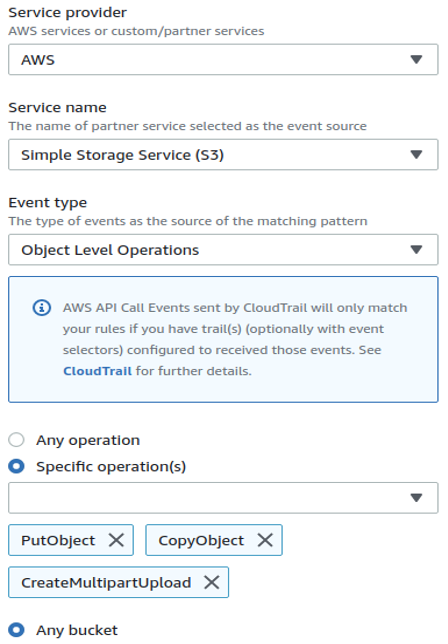This screenshot has width=448, height=644.
Task: Click the CopyObject tag label
Action: click(201, 540)
